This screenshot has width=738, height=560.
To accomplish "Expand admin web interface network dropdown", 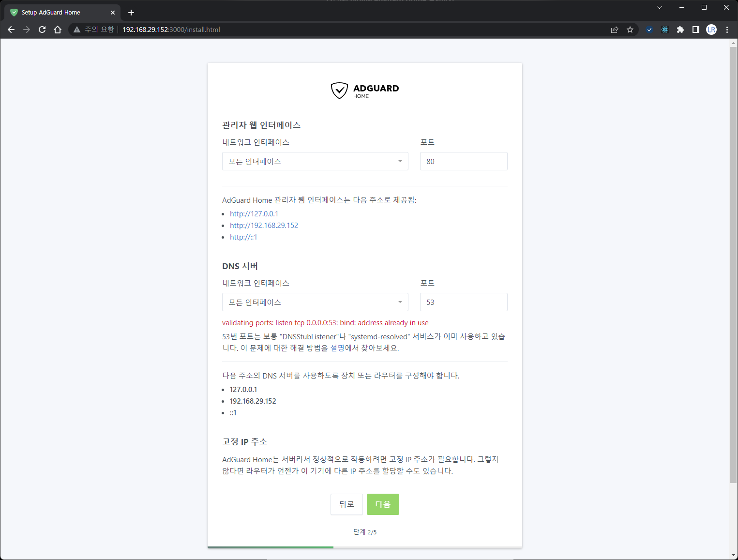I will [315, 161].
